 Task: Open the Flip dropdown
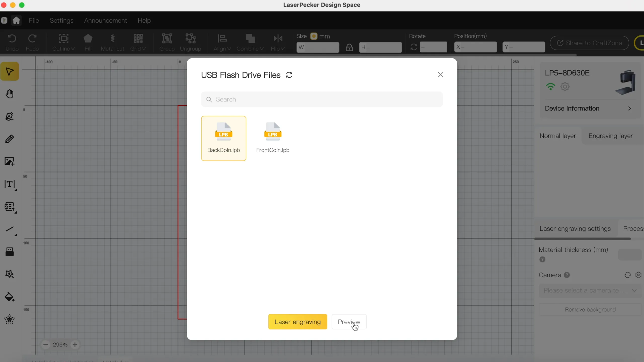278,42
